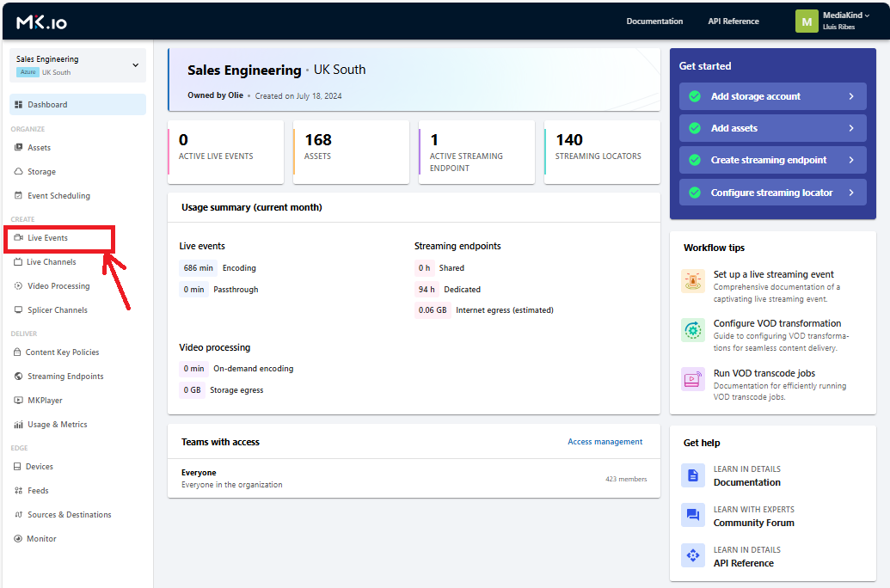
Task: Click the Owned by Olie text
Action: tap(215, 95)
